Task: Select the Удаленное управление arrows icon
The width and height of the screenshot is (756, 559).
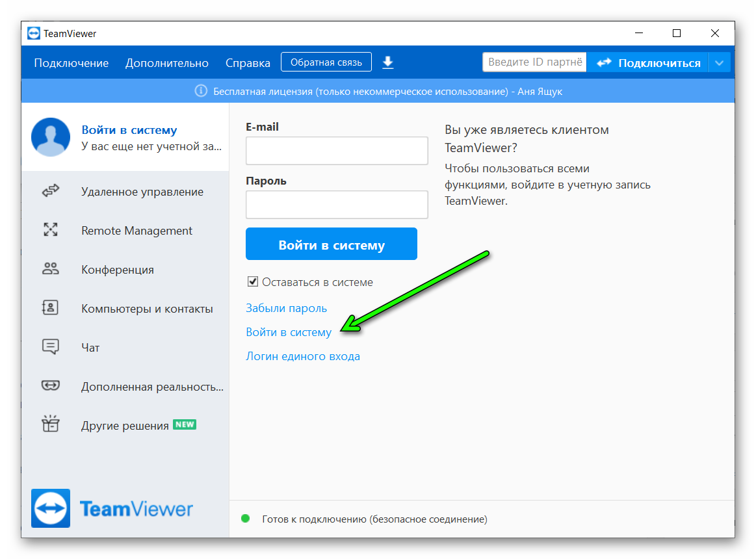Action: [x=51, y=191]
